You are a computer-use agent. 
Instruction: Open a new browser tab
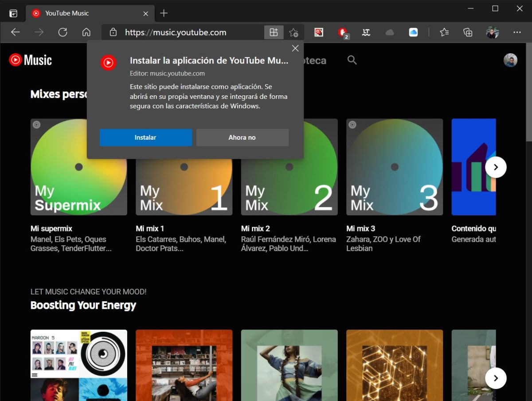pyautogui.click(x=164, y=13)
